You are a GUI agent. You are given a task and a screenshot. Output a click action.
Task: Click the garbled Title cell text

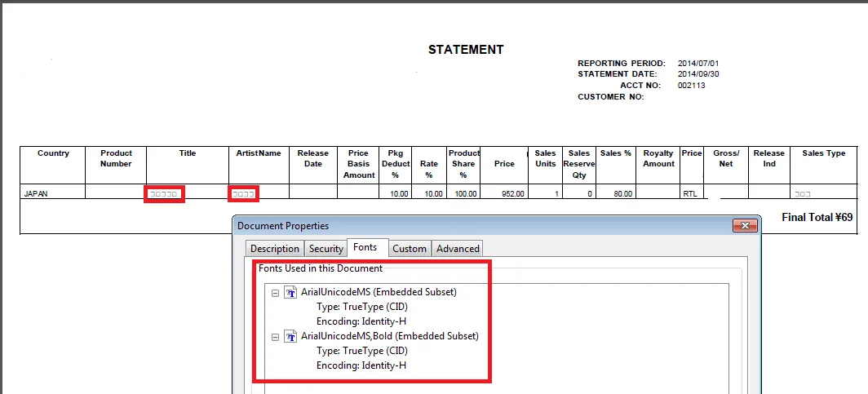pos(164,194)
